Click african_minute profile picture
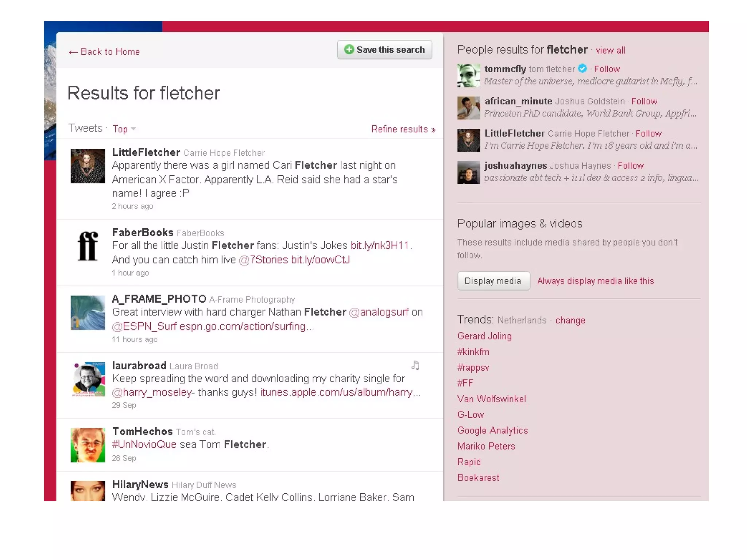Image resolution: width=747 pixels, height=560 pixels. tap(468, 108)
